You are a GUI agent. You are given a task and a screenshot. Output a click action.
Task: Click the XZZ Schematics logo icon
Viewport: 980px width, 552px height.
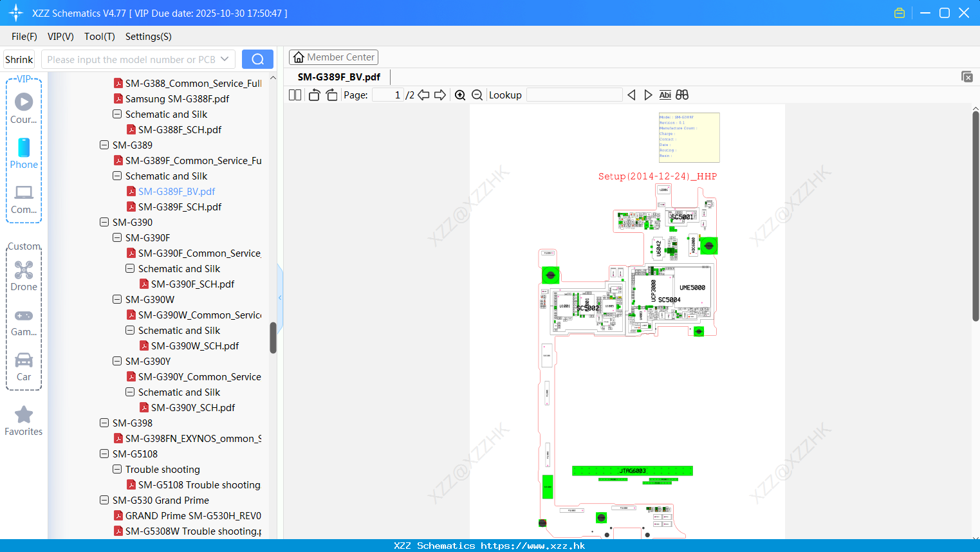(x=16, y=13)
